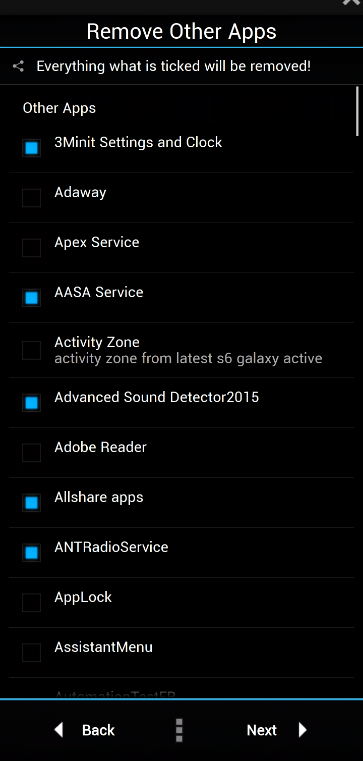Click the right arrow icon beside Next
The width and height of the screenshot is (363, 761).
coord(303,729)
